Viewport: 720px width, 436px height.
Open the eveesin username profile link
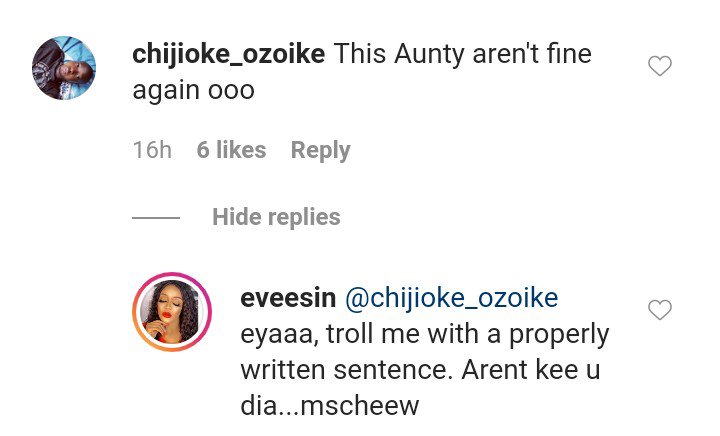[x=287, y=298]
